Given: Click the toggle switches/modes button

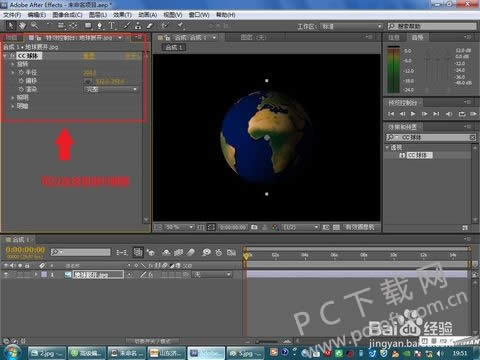Looking at the screenshot, I should (x=152, y=341).
